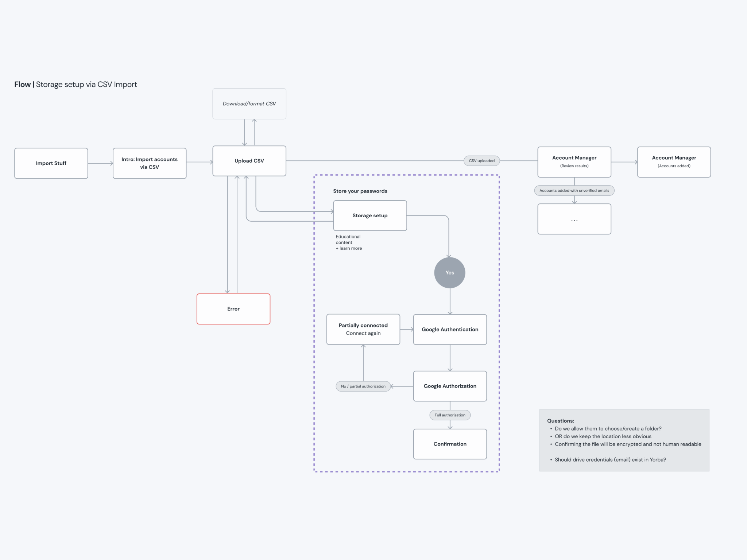The image size is (747, 560).
Task: Click the Google Authorization node
Action: [450, 386]
